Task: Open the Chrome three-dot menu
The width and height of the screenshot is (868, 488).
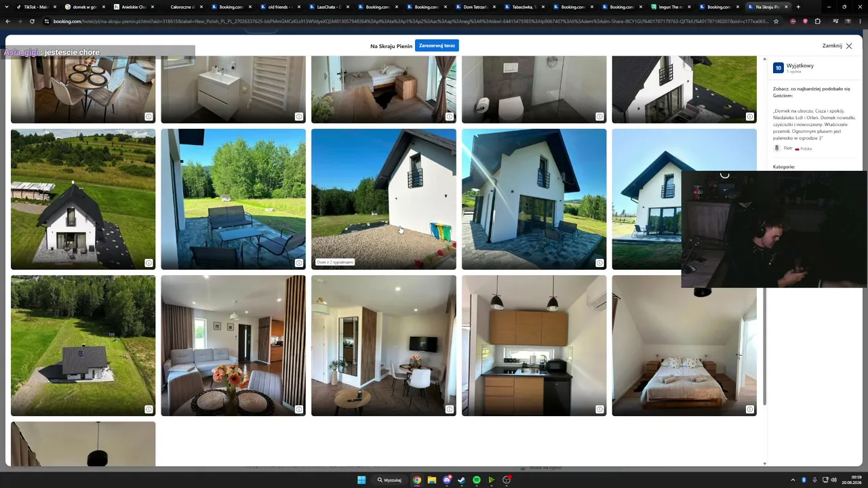Action: (x=860, y=21)
